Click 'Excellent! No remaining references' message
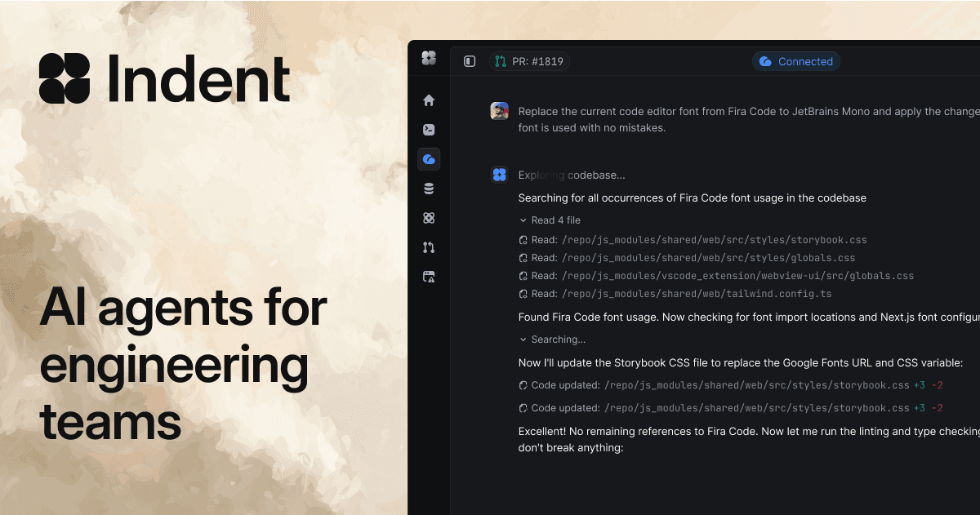This screenshot has height=515, width=980. click(x=749, y=439)
